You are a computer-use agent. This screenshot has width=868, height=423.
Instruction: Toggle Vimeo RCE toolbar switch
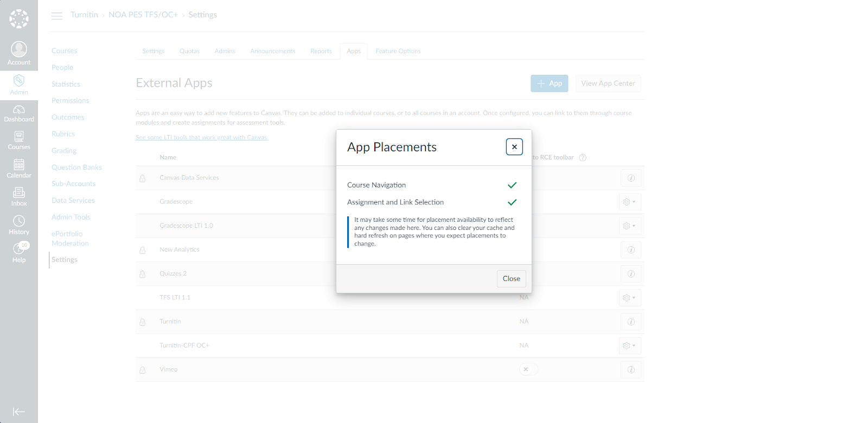(528, 369)
